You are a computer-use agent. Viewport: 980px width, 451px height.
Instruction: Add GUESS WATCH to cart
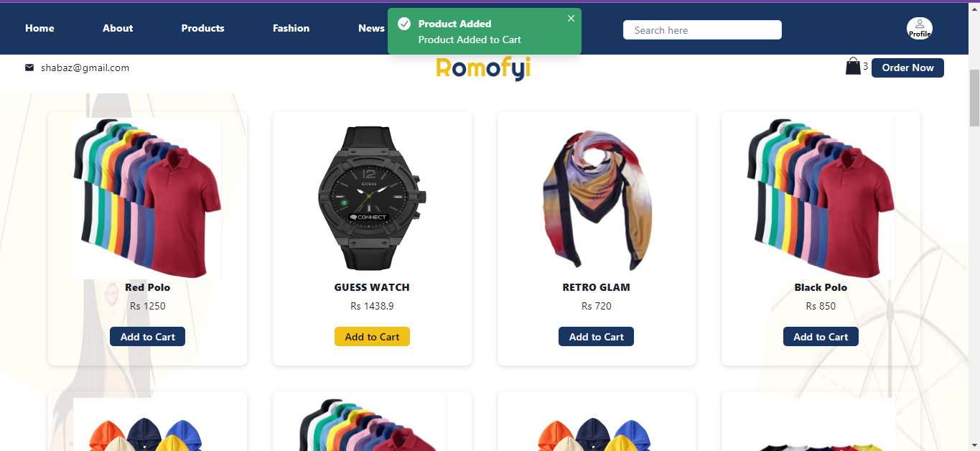tap(372, 337)
